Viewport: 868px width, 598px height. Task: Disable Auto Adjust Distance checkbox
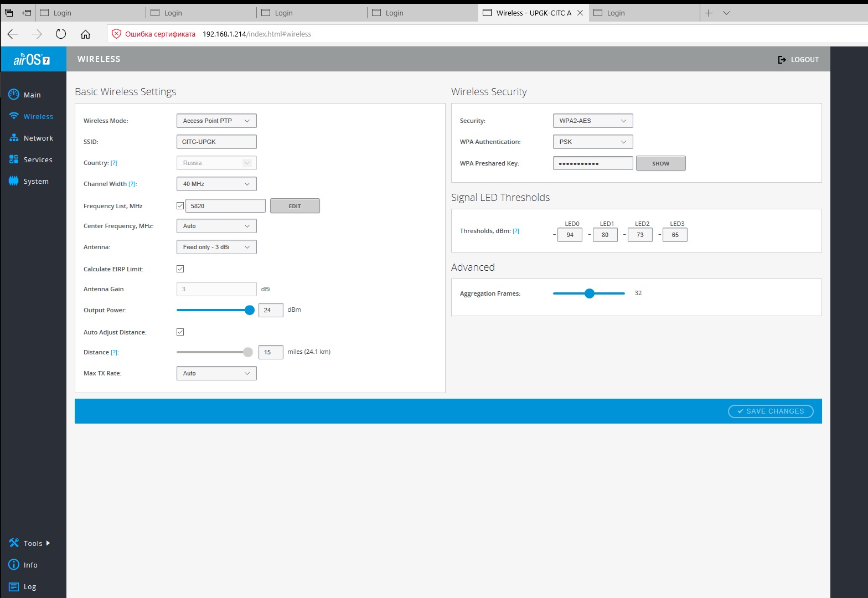pos(180,332)
